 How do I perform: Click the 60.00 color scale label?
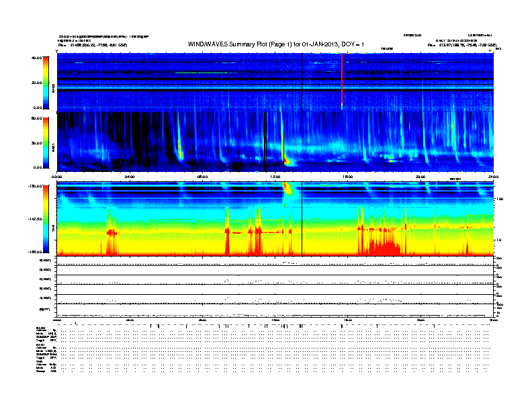[x=36, y=118]
